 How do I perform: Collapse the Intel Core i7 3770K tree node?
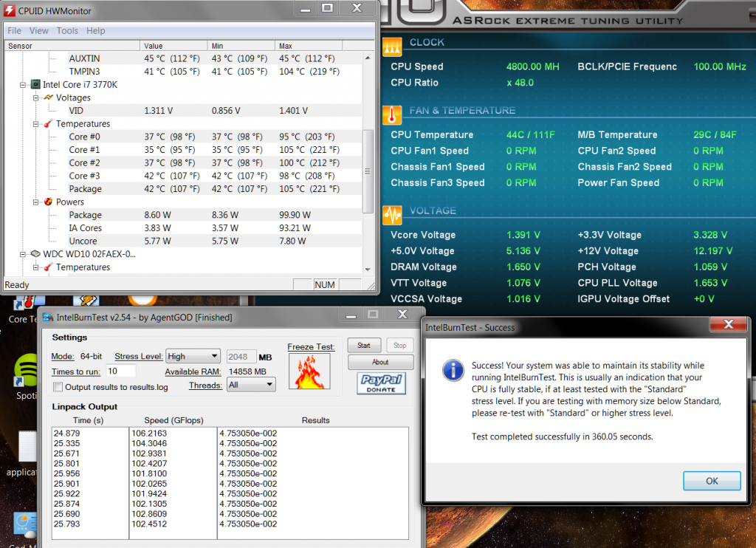tap(23, 84)
